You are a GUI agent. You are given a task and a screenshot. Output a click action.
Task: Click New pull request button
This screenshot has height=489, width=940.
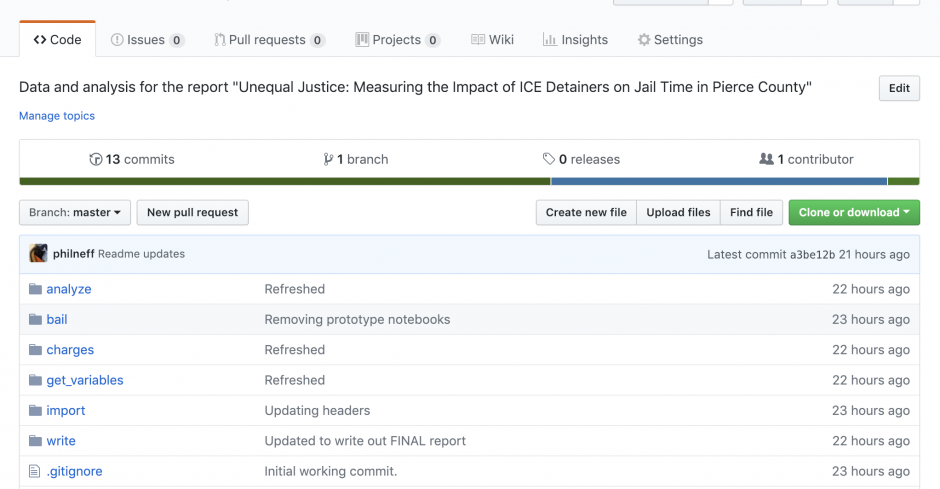192,213
